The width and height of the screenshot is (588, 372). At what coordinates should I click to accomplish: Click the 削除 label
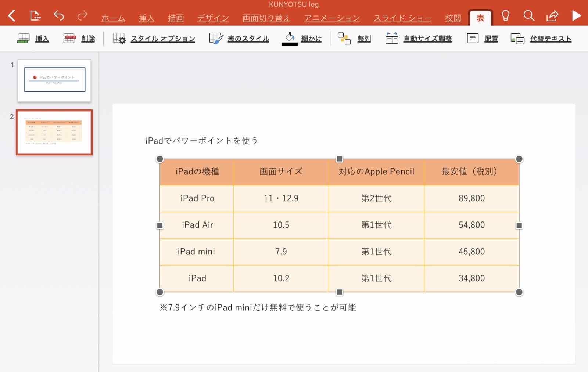tap(88, 39)
